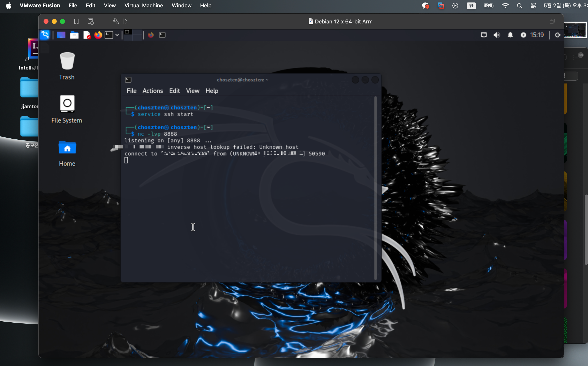
Task: Launch the text editor from Kali panel
Action: pyautogui.click(x=86, y=35)
